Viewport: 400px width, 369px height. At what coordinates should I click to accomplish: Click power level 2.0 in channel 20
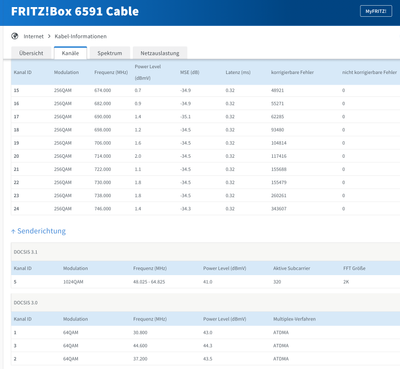point(138,156)
